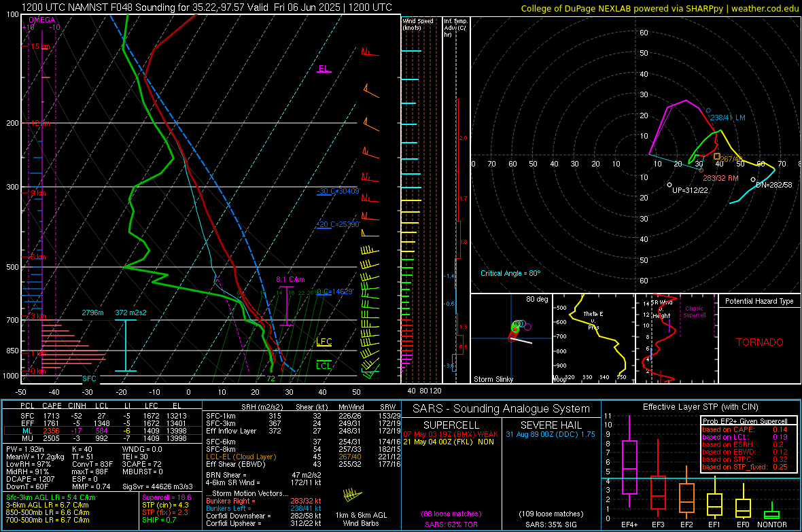The image size is (802, 532).
Task: Click the -20 C=25390' height label
Action: (338, 224)
